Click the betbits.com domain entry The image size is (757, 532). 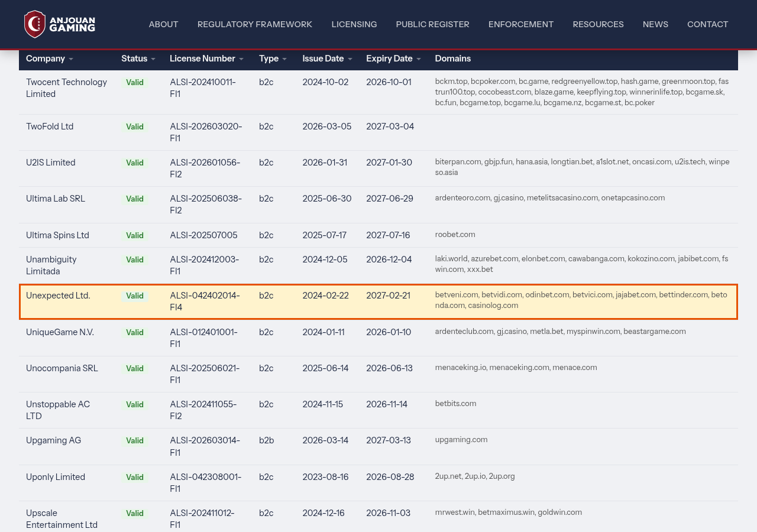[456, 404]
